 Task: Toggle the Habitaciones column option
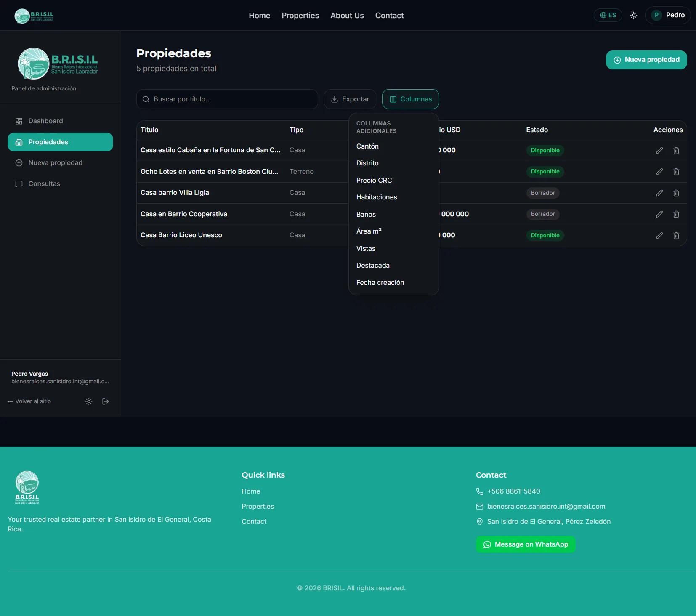coord(393,197)
